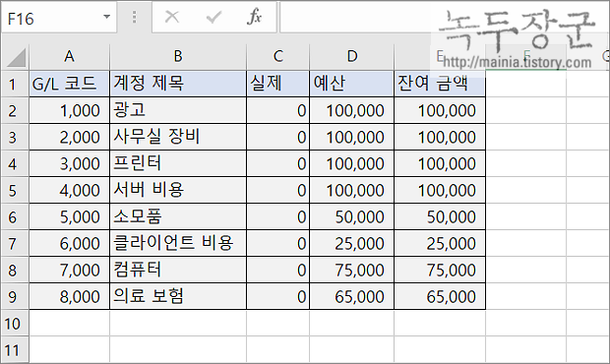Viewport: 610px width, 364px height.
Task: Click 예산 cell '100,000' in 광고 row
Action: click(x=351, y=110)
